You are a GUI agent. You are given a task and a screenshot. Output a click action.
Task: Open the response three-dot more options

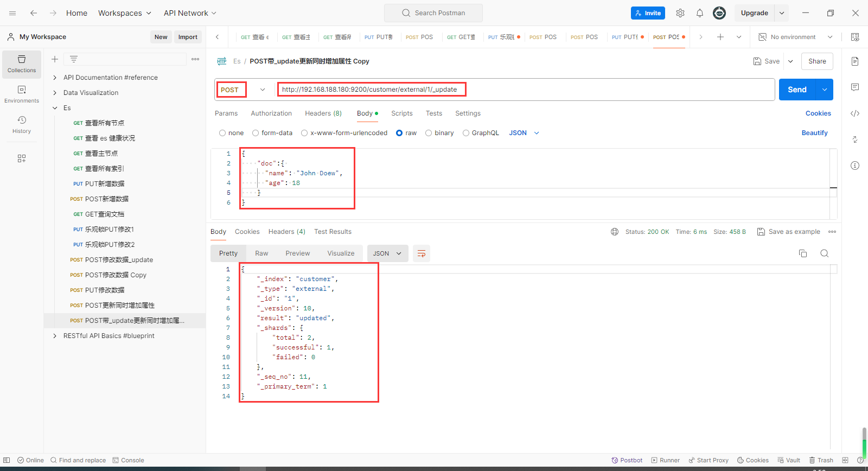pos(832,232)
